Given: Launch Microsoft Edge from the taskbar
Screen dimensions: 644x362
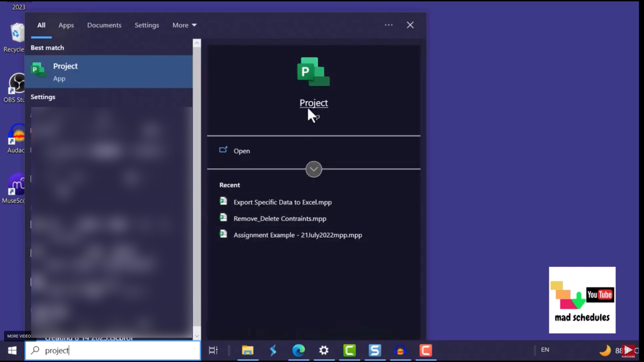Looking at the screenshot, I should (298, 351).
